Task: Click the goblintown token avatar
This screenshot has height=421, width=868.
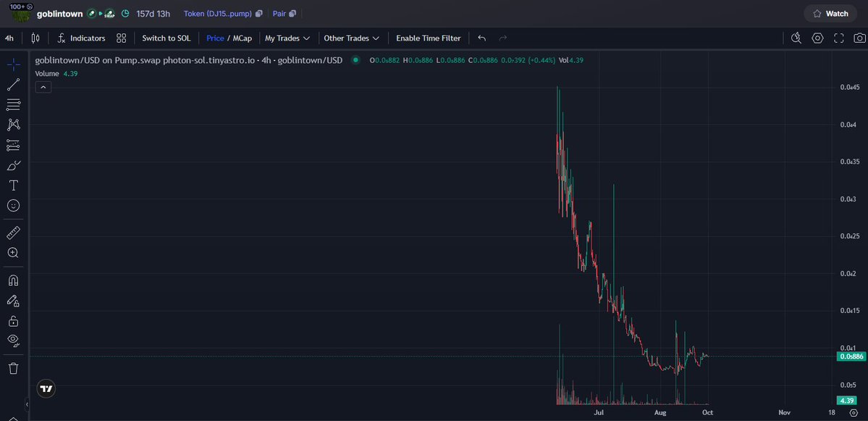Action: coord(22,14)
